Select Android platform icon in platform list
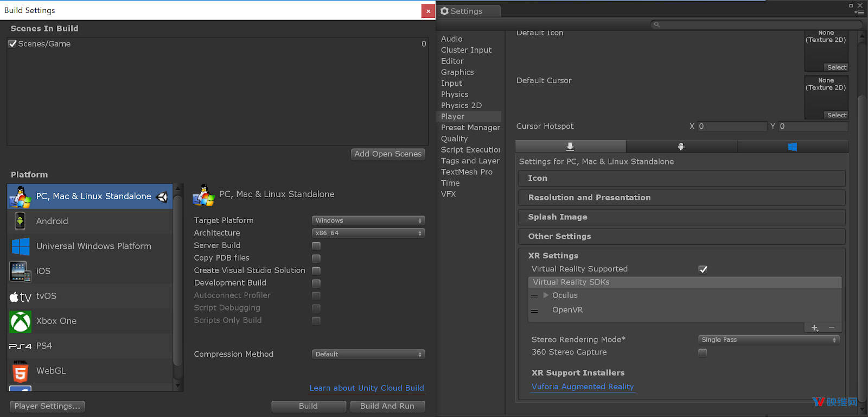 click(20, 221)
